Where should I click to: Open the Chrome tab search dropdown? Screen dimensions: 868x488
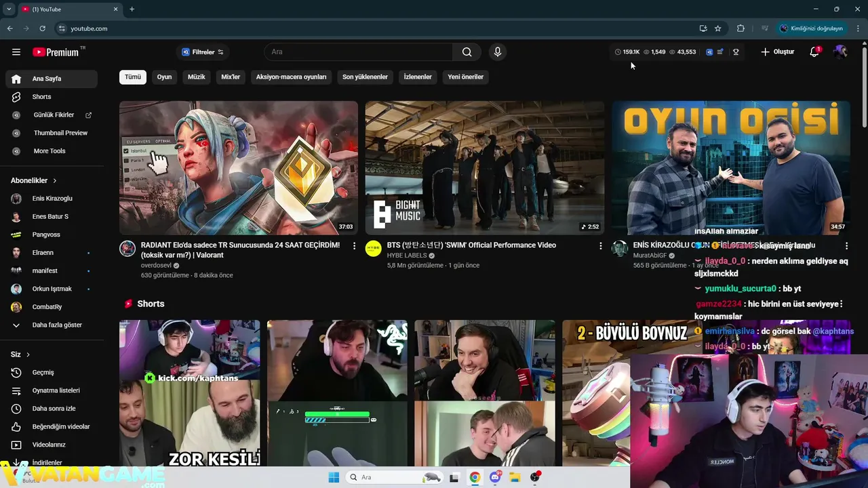9,9
